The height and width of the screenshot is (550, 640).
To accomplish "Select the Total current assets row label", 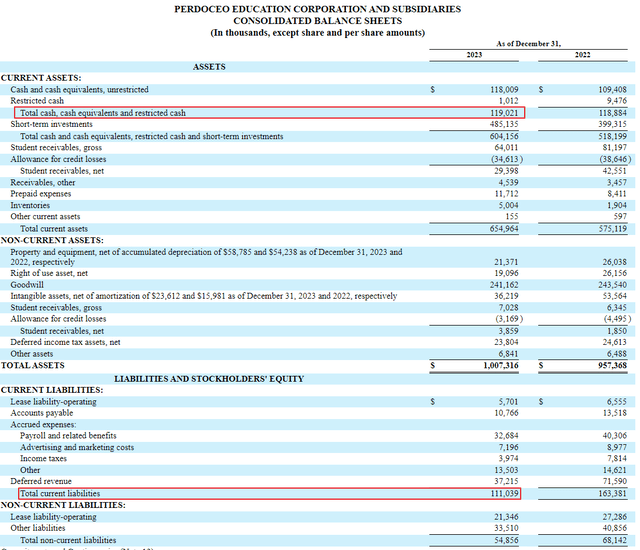I will [x=54, y=228].
